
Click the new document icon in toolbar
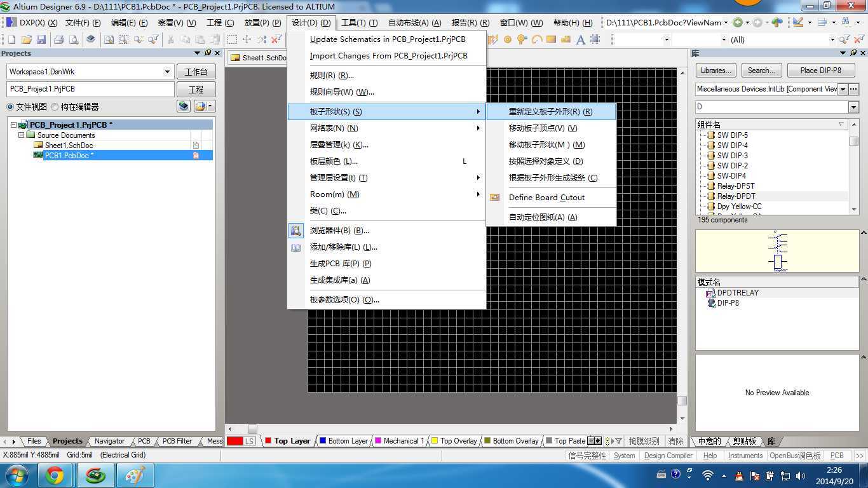12,39
